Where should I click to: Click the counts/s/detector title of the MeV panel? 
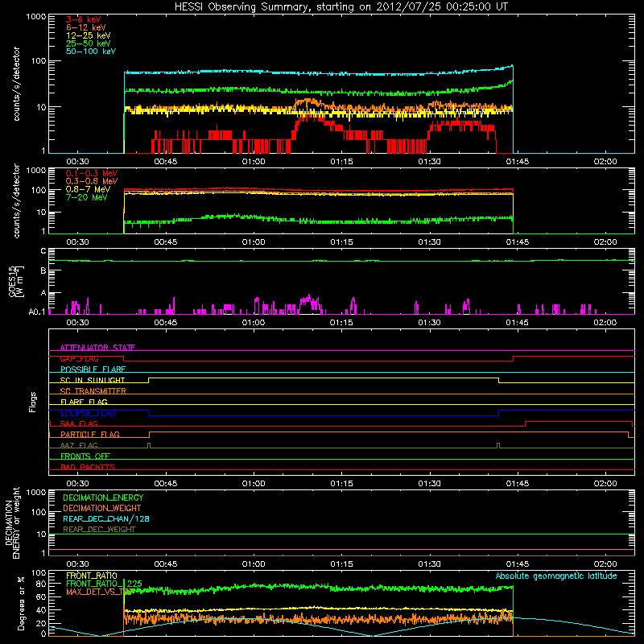coord(16,200)
